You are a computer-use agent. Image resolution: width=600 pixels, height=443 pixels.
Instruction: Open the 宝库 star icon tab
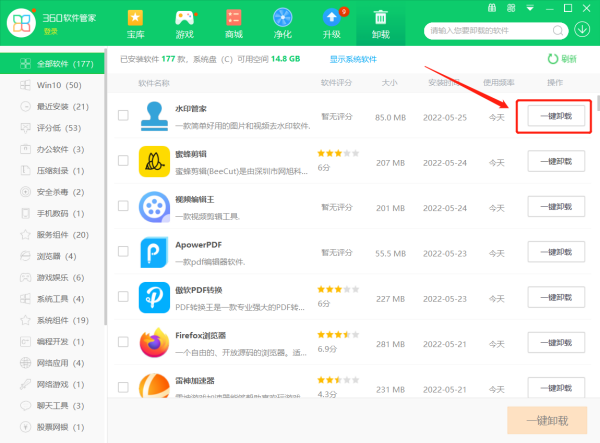[135, 24]
